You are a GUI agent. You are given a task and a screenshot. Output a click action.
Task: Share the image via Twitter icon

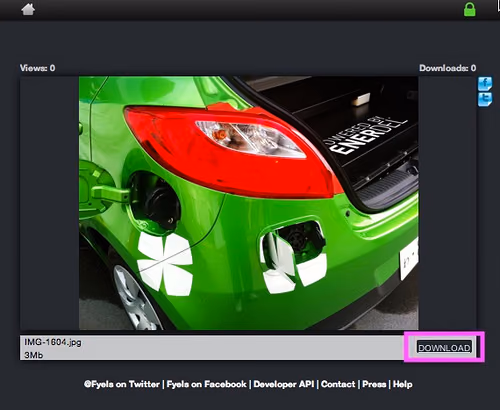click(x=485, y=100)
